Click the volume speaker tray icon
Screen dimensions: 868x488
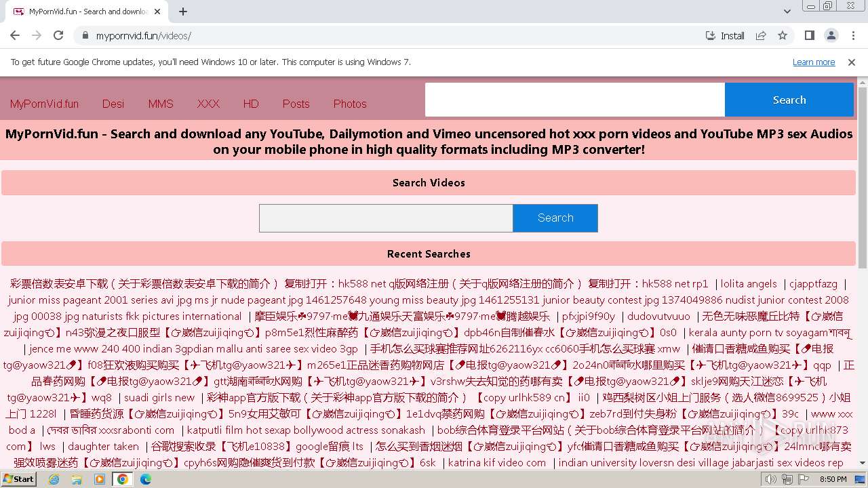pyautogui.click(x=770, y=479)
